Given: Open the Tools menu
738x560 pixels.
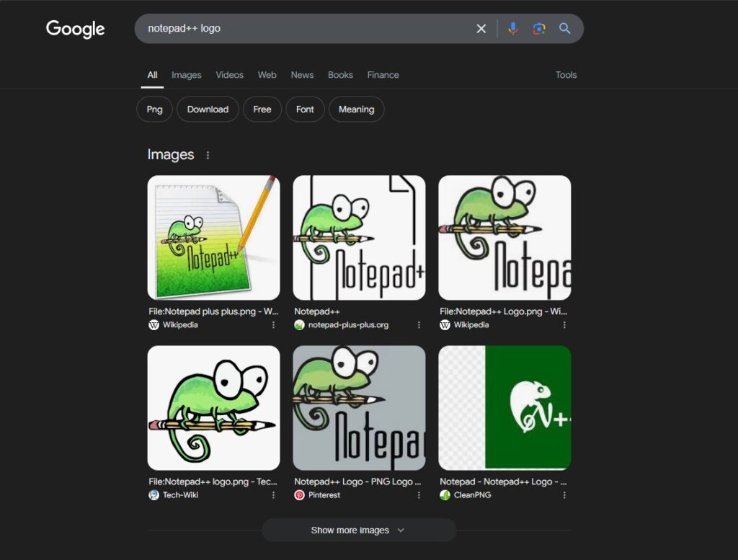Looking at the screenshot, I should tap(566, 75).
